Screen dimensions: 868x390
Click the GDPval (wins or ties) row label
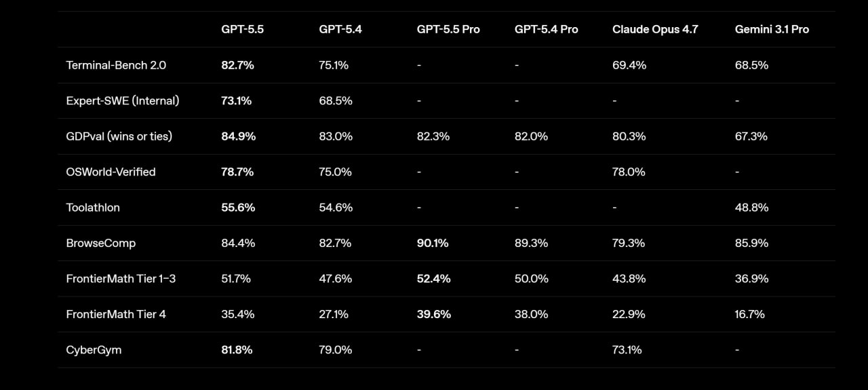(x=119, y=136)
